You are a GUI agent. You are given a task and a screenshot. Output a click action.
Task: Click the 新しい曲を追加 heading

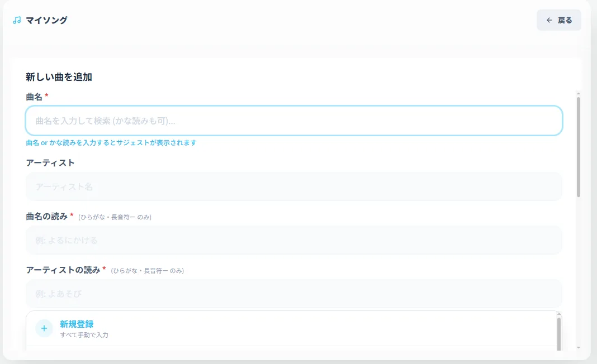tap(59, 77)
